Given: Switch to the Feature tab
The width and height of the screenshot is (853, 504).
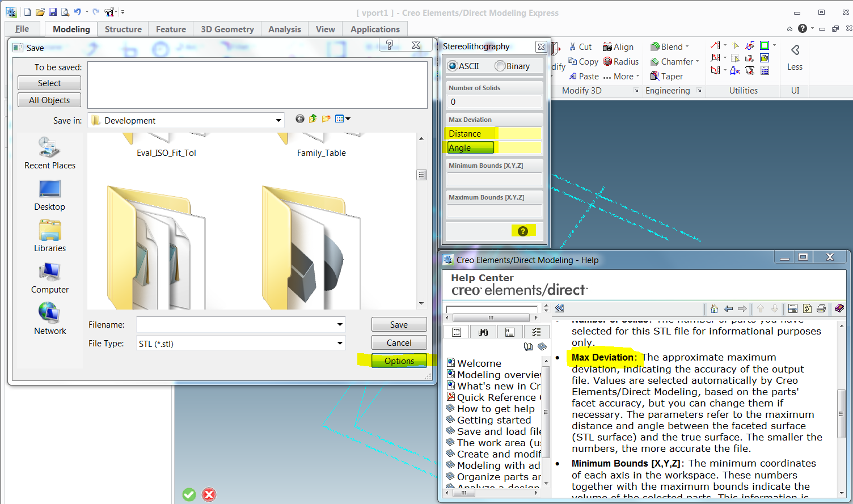Looking at the screenshot, I should coord(171,29).
